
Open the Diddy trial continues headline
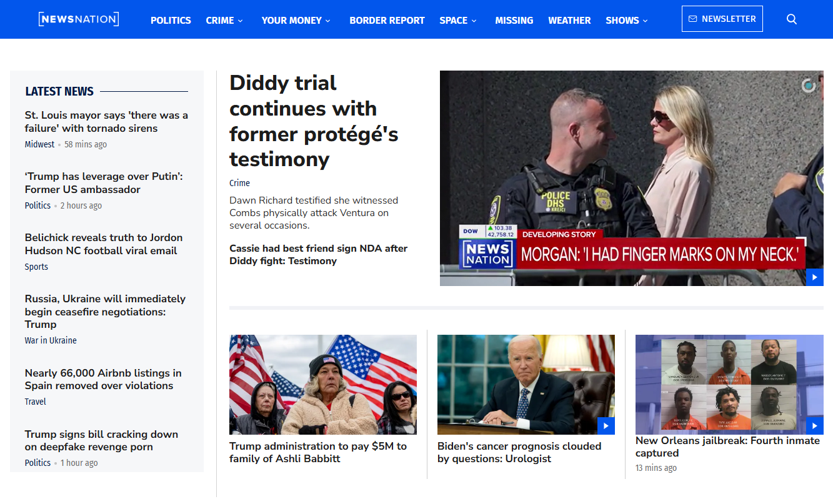314,121
